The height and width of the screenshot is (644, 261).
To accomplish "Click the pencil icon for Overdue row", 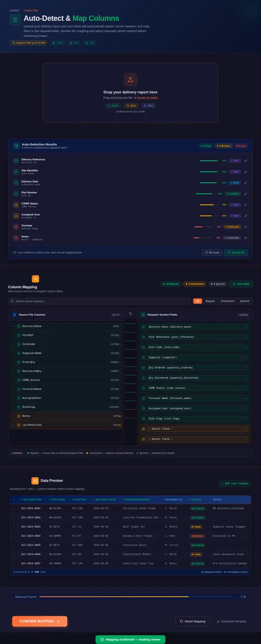I will [x=246, y=227].
